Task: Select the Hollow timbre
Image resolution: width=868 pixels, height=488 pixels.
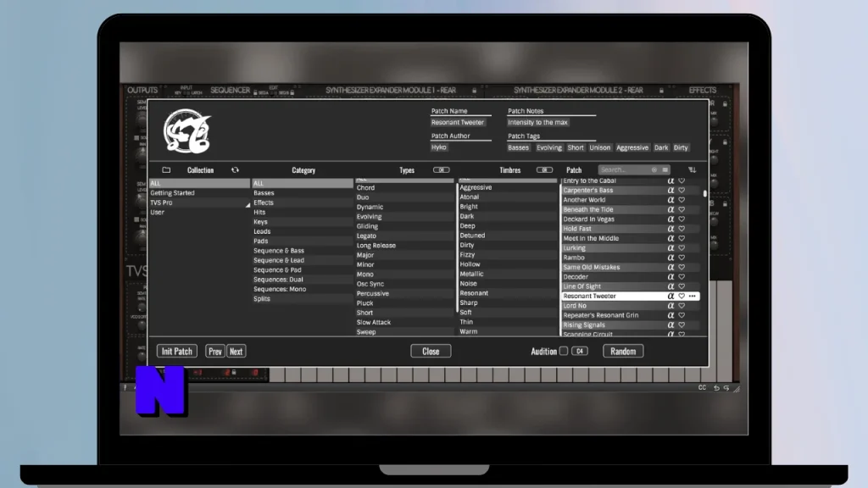Action: pos(507,264)
